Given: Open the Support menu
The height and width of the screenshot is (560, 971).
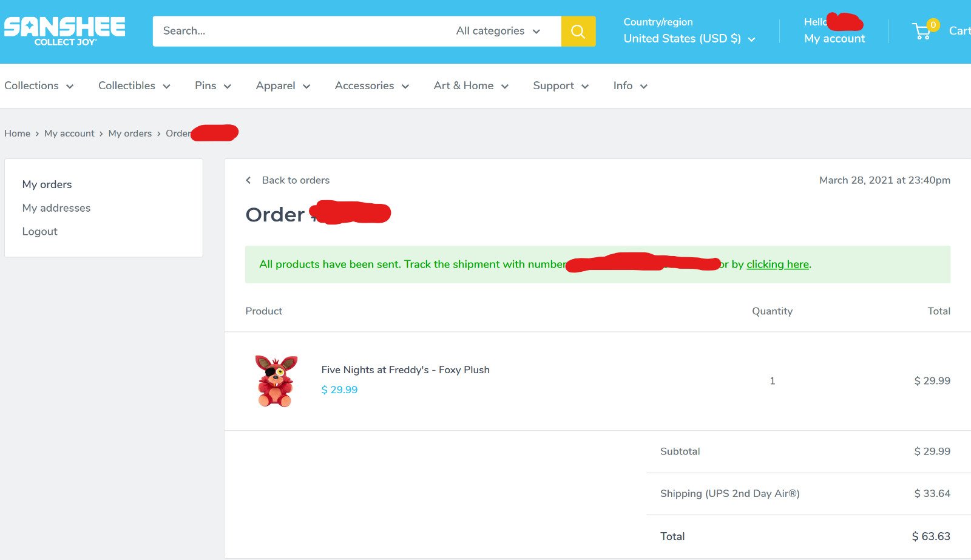Looking at the screenshot, I should point(561,86).
